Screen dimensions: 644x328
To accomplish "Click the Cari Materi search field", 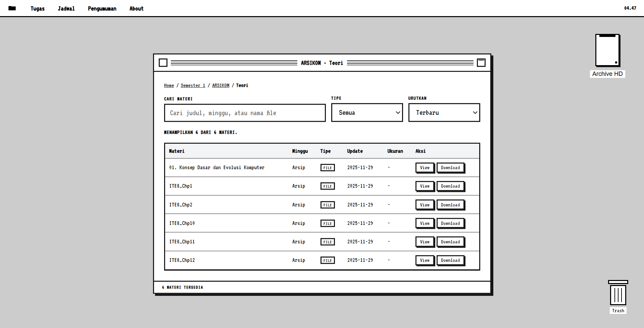I will coord(245,113).
